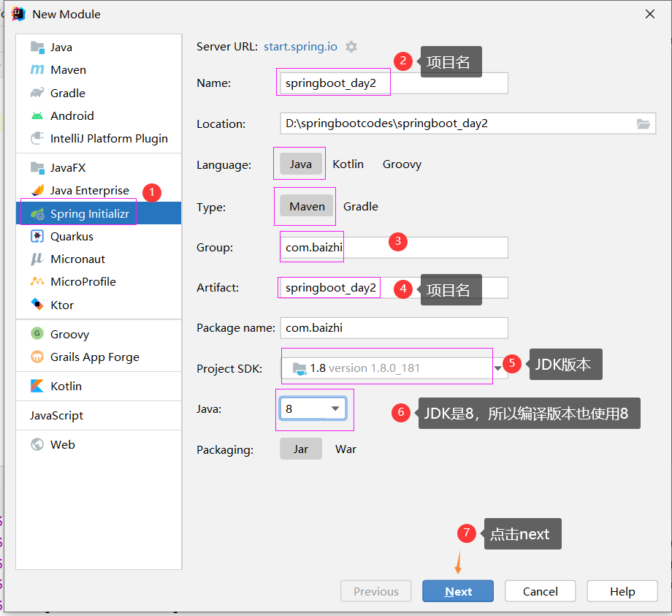The height and width of the screenshot is (616, 672).
Task: Click the Web globe icon
Action: [37, 444]
